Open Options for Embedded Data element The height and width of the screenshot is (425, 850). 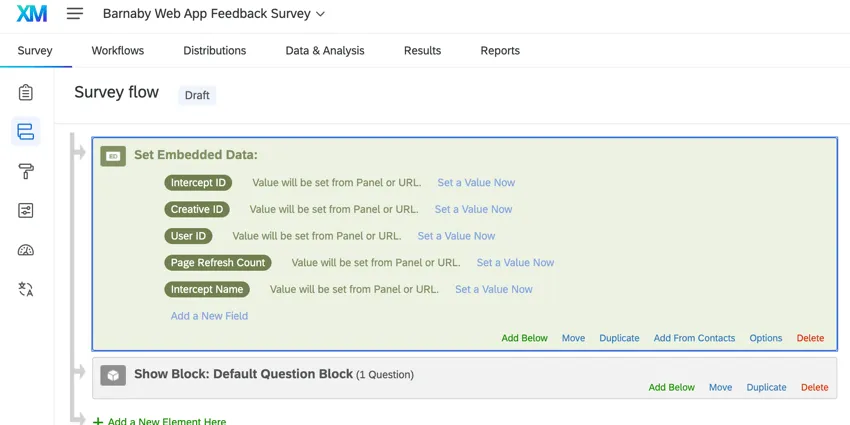tap(766, 338)
